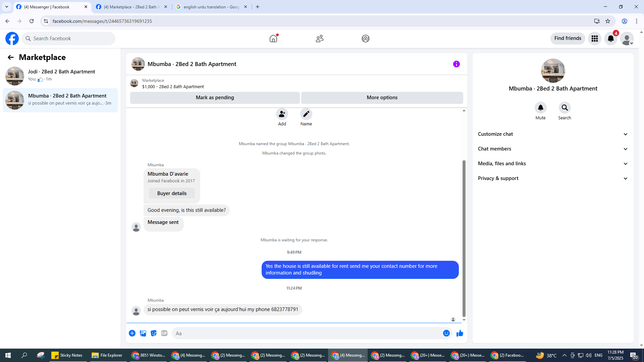Open more actions plus icon in composer
Screen dimensions: 644x362
point(132,333)
